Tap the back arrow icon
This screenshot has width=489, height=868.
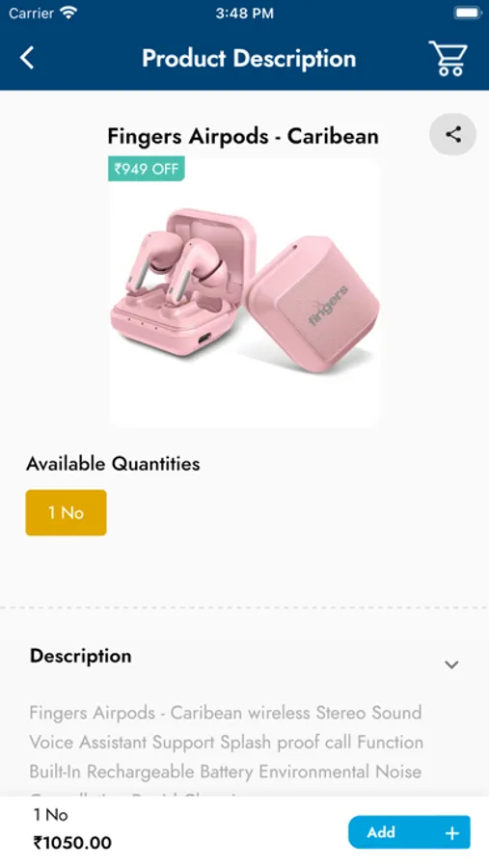tap(27, 58)
